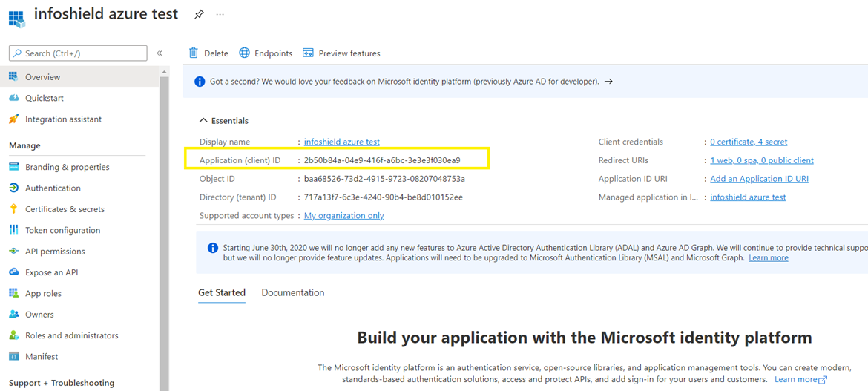Viewport: 868px width, 391px height.
Task: Click the Manifest icon in the sidebar
Action: click(x=14, y=356)
